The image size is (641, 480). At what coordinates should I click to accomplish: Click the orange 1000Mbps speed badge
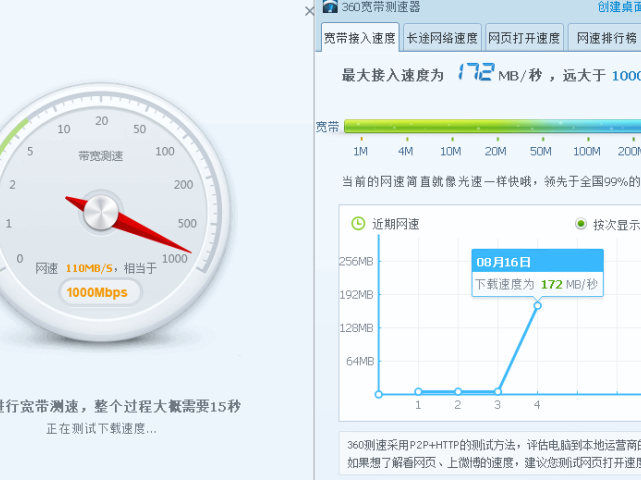coord(97,292)
